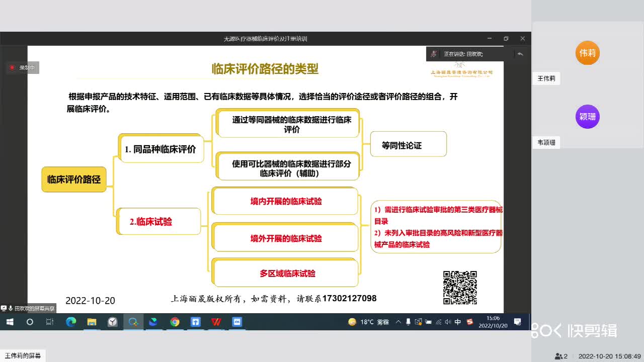
Task: Open the image viewer app in taskbar
Action: pyautogui.click(x=236, y=322)
